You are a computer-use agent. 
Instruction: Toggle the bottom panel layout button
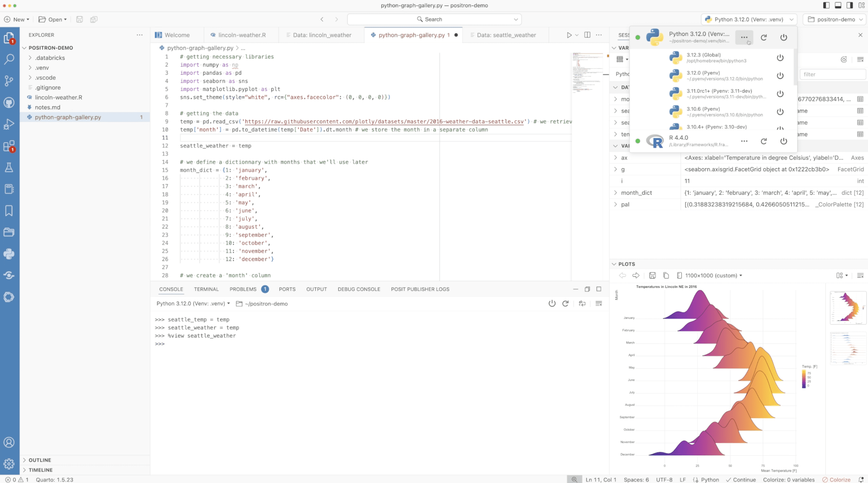838,5
